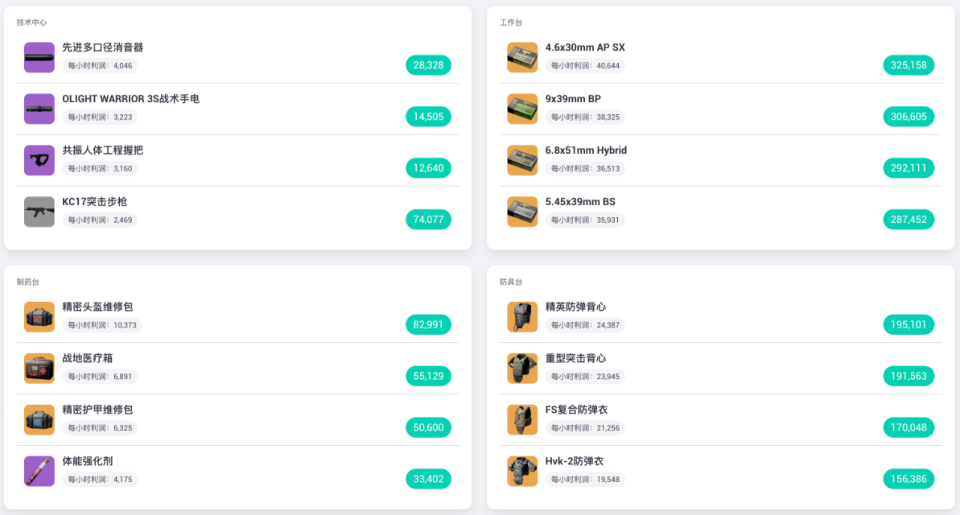Click the 325,158 profit badge
960x515 pixels.
(908, 65)
